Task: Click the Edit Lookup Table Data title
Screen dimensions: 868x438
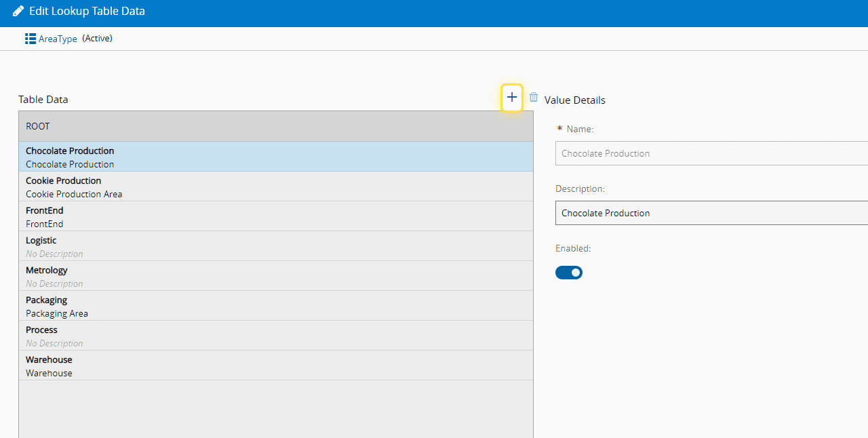Action: 87,12
